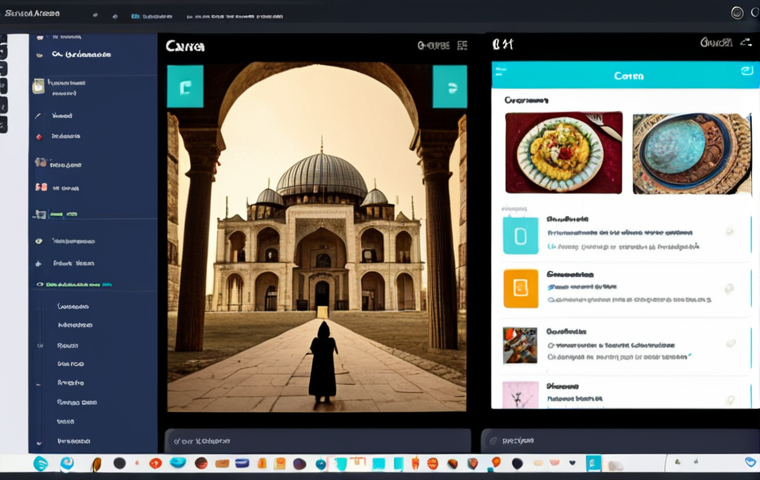Select the sidebar item with the red dot icon

point(93,136)
